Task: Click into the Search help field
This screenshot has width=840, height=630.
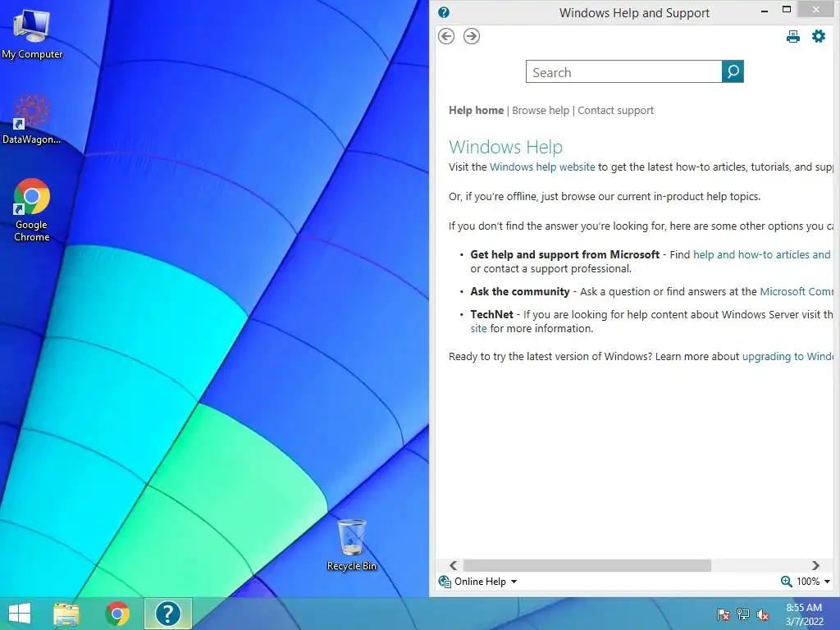Action: pyautogui.click(x=624, y=72)
